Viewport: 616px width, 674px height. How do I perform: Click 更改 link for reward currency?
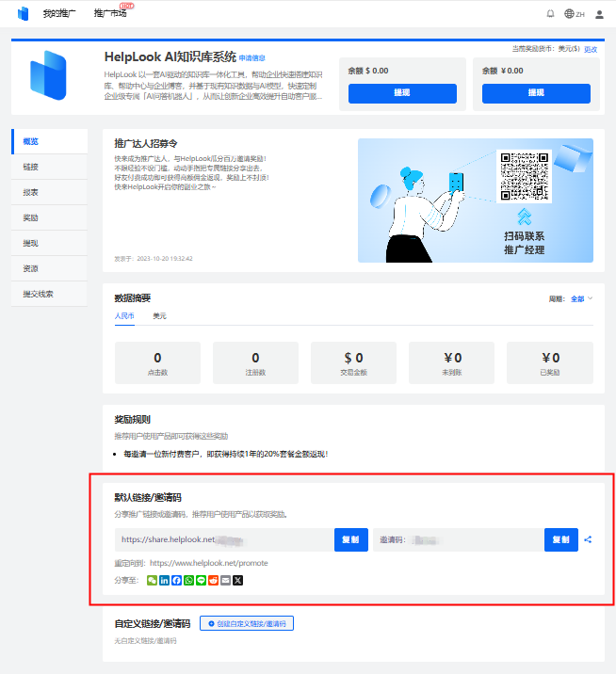click(591, 50)
